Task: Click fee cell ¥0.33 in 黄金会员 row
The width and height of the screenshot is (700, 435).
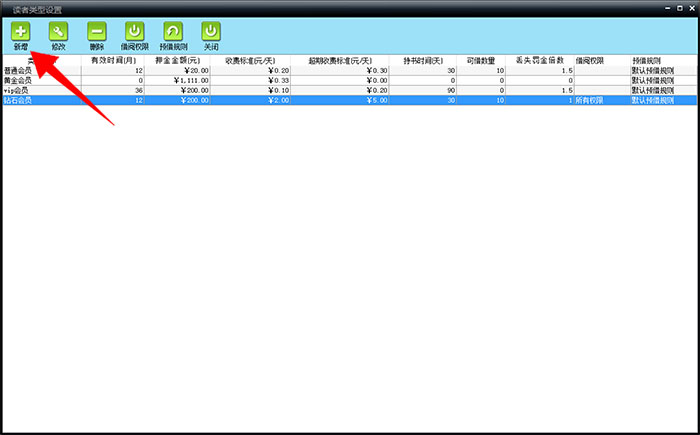Action: click(250, 80)
